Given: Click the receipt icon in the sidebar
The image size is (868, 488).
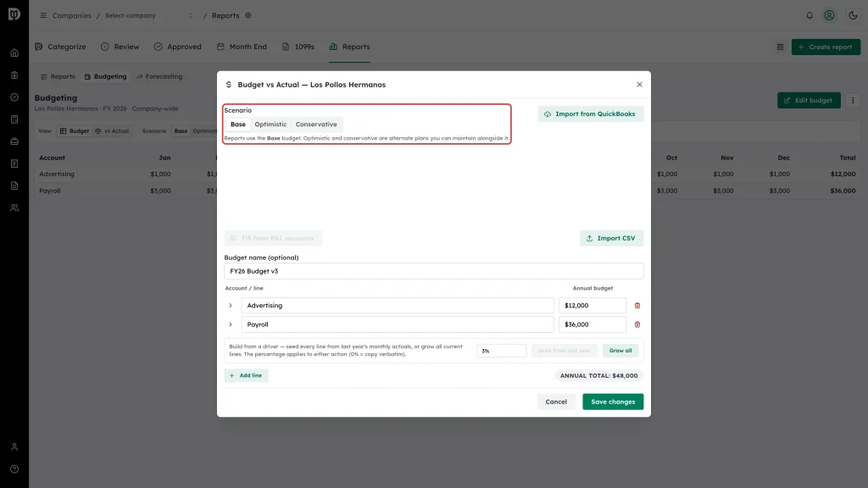Looking at the screenshot, I should click(x=14, y=164).
